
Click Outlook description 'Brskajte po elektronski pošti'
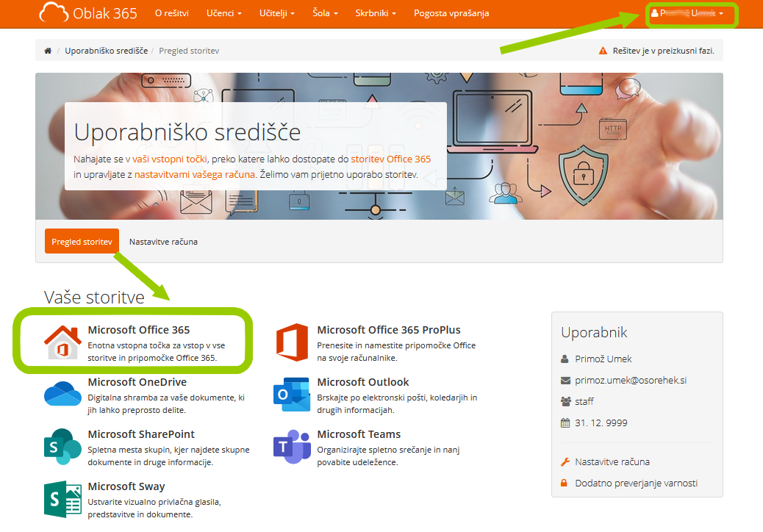pyautogui.click(x=397, y=403)
